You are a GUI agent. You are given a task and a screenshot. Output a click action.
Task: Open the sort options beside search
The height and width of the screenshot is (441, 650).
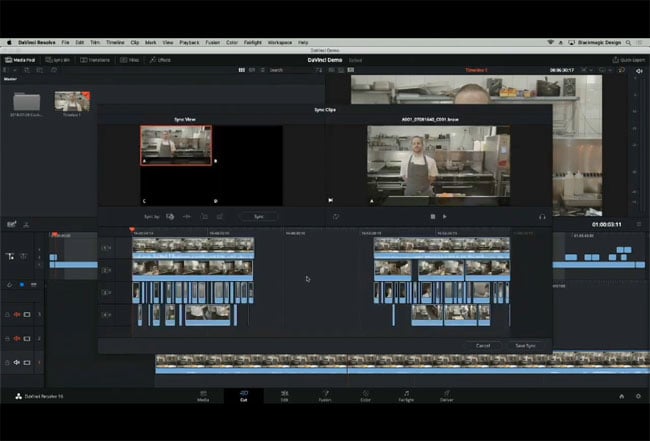pos(318,70)
